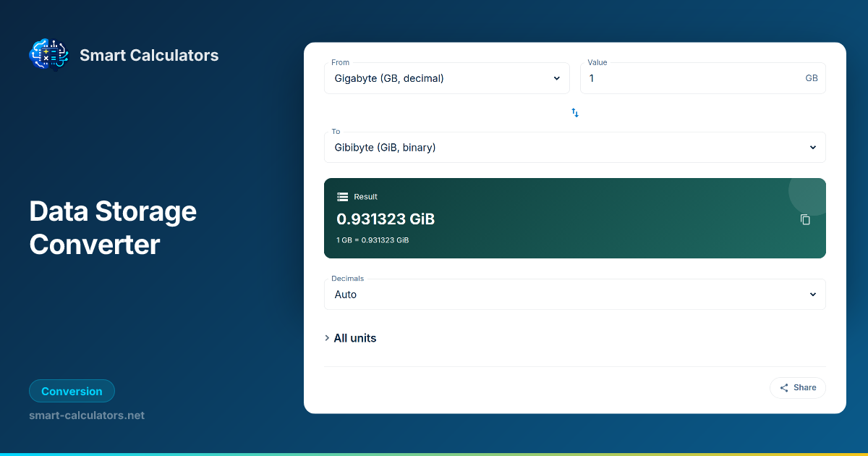This screenshot has width=868, height=456.
Task: Click the Data Storage Converter heading
Action: pyautogui.click(x=113, y=228)
